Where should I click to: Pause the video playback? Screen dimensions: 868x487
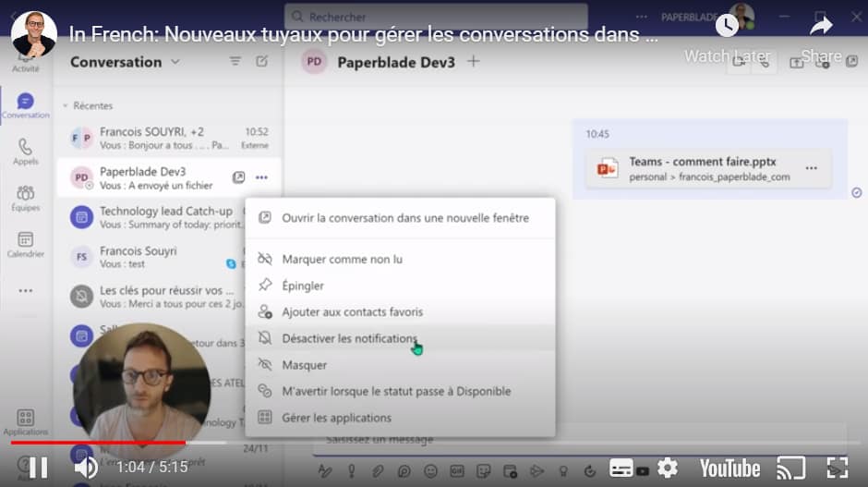(x=38, y=468)
